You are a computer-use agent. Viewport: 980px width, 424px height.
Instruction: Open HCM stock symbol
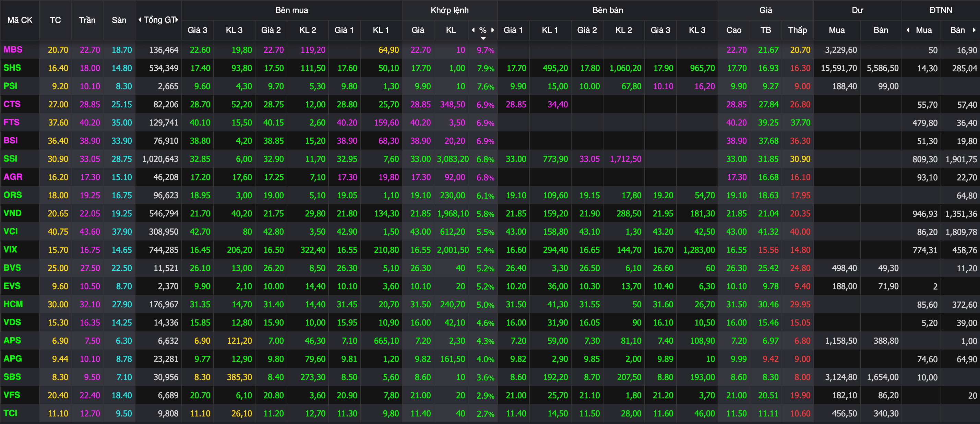click(13, 304)
